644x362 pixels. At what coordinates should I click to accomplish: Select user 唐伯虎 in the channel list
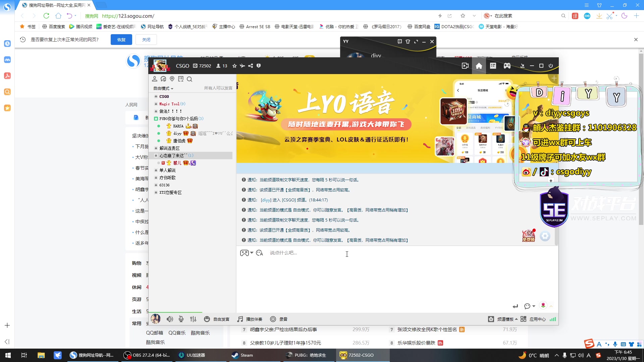point(179,141)
